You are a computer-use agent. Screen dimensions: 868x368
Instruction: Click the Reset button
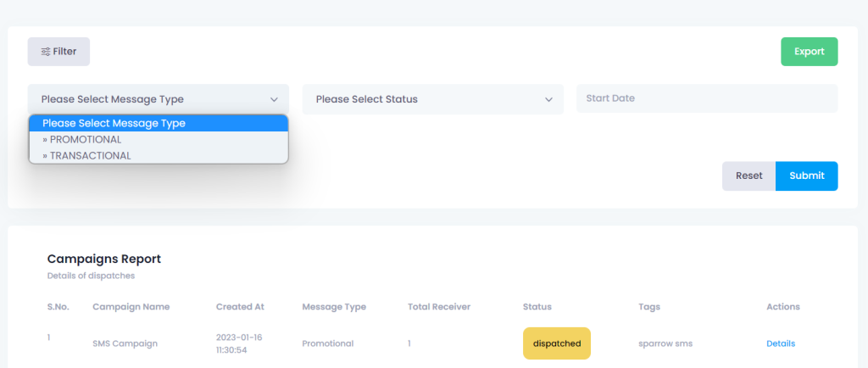[748, 176]
